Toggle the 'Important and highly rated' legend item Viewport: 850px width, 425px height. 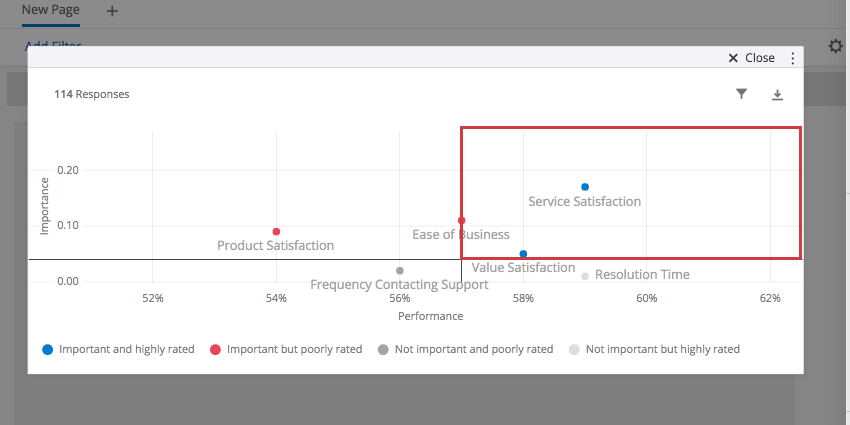(118, 350)
